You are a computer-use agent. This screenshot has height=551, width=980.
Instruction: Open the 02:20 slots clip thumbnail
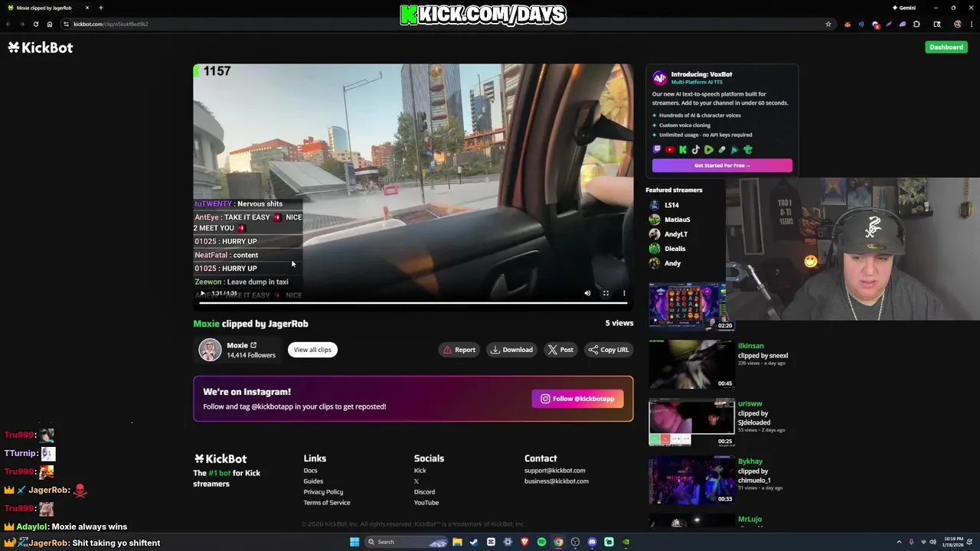click(x=691, y=306)
